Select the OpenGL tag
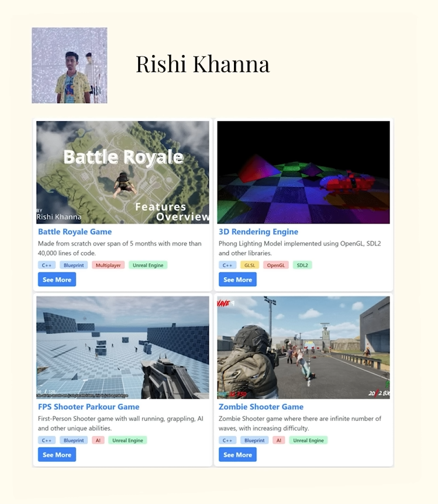 (x=276, y=265)
